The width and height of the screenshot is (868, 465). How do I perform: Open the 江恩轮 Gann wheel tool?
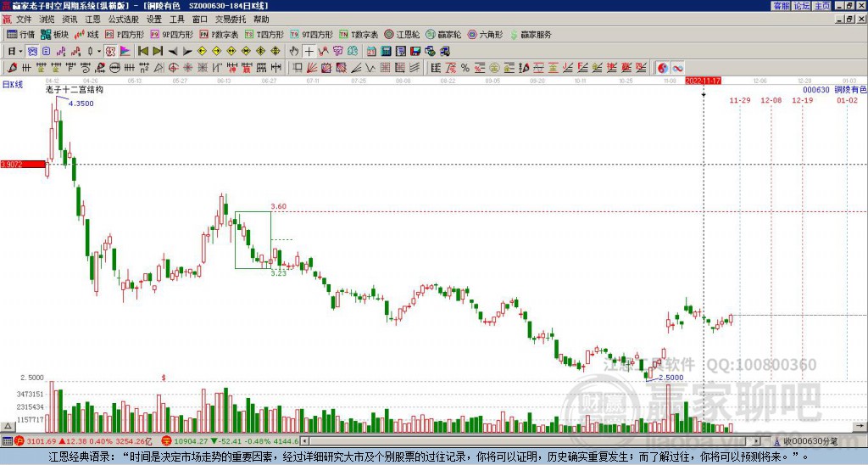pos(398,35)
